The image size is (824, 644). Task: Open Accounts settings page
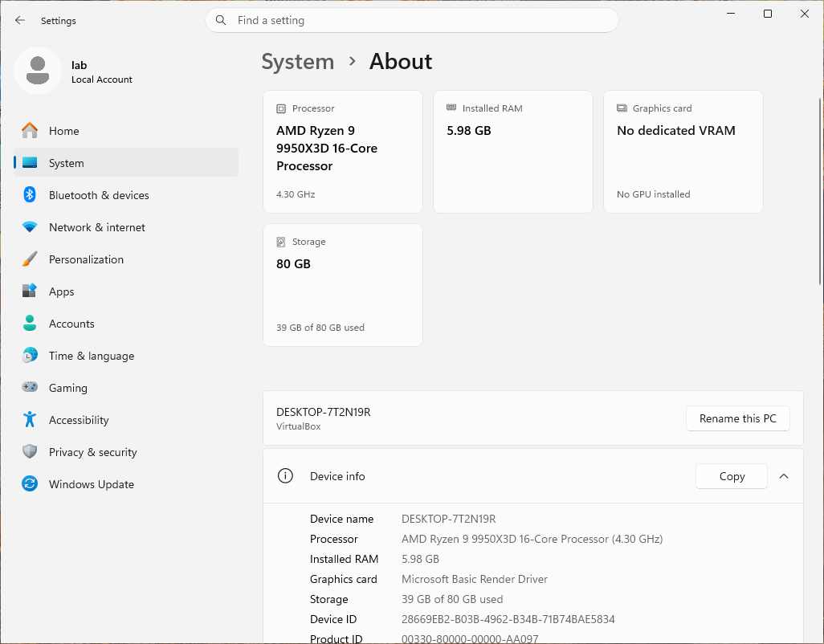point(126,323)
